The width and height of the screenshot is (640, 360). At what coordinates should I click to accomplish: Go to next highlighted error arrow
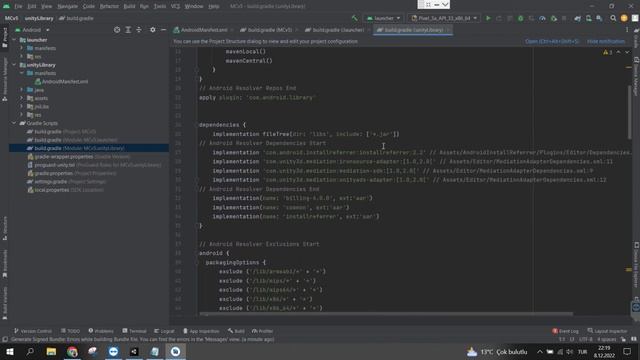627,52
